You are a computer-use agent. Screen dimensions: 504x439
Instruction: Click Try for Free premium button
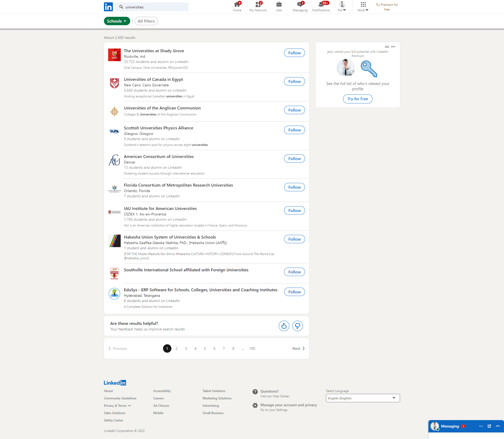tap(358, 99)
